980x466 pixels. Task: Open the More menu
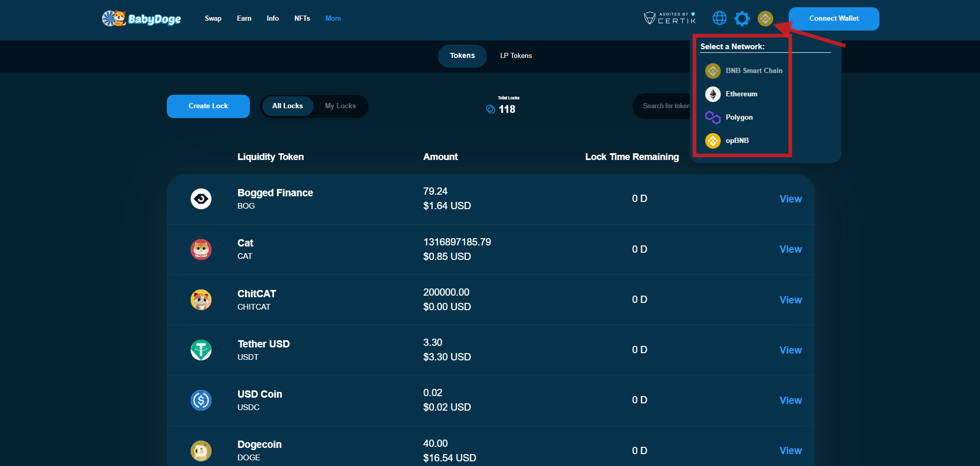(x=333, y=19)
